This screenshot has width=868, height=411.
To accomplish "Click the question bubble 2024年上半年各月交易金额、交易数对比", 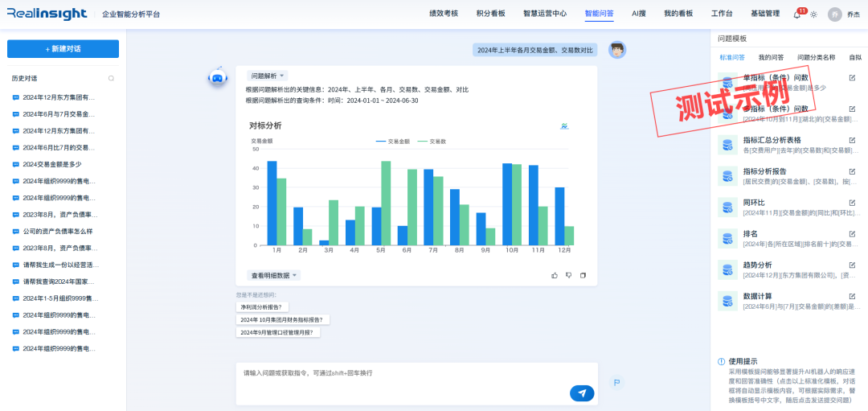I will [534, 50].
